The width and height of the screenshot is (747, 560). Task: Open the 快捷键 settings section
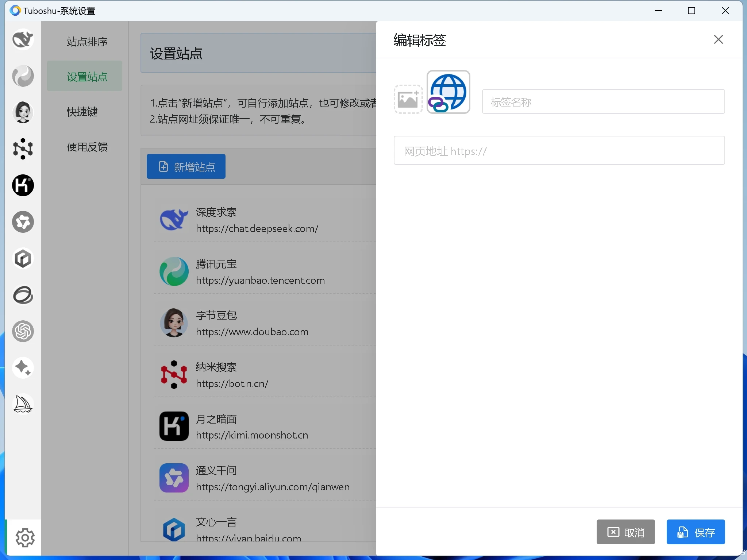tap(82, 112)
